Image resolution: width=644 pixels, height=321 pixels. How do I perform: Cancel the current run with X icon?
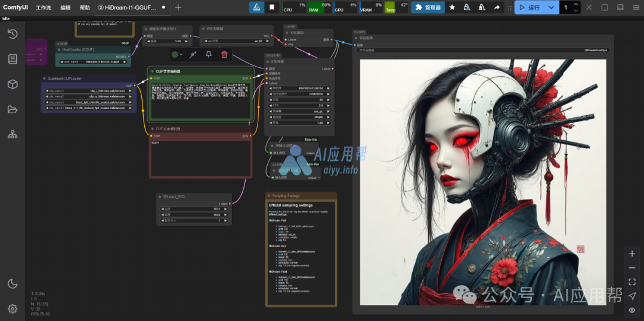[589, 7]
